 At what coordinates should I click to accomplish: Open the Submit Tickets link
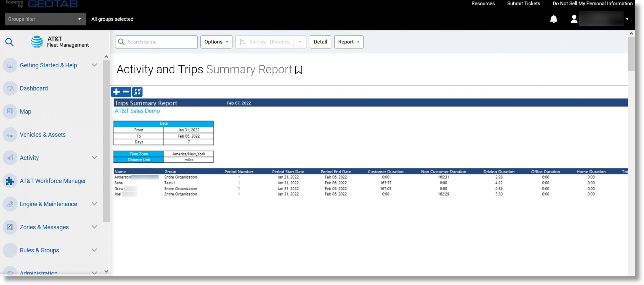(x=523, y=4)
